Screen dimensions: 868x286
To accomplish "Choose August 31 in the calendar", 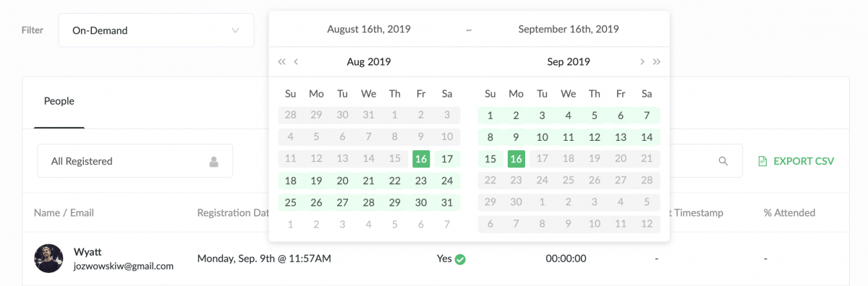I will click(x=447, y=202).
